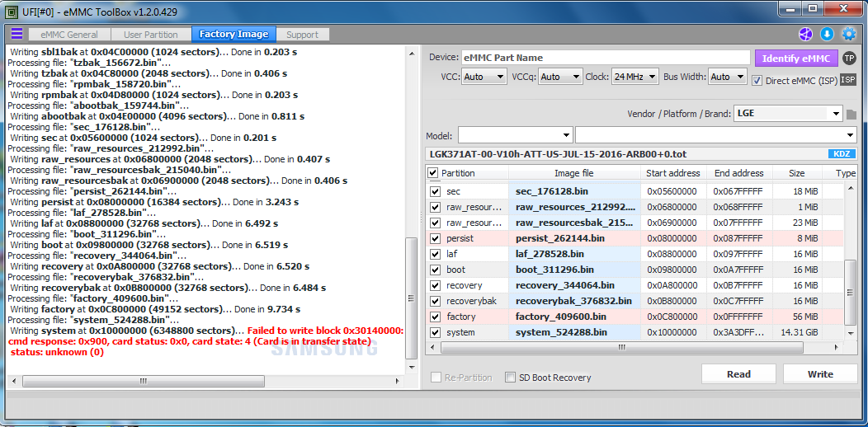Select the recovery_344064.bin image file cell
The image size is (868, 427).
[x=574, y=286]
